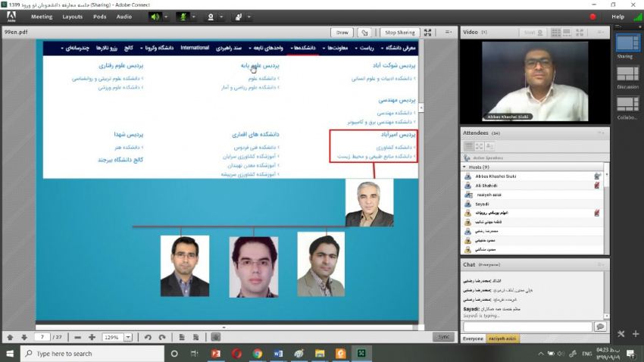This screenshot has height=362, width=644.
Task: Toggle the Sync button
Action: 444,337
